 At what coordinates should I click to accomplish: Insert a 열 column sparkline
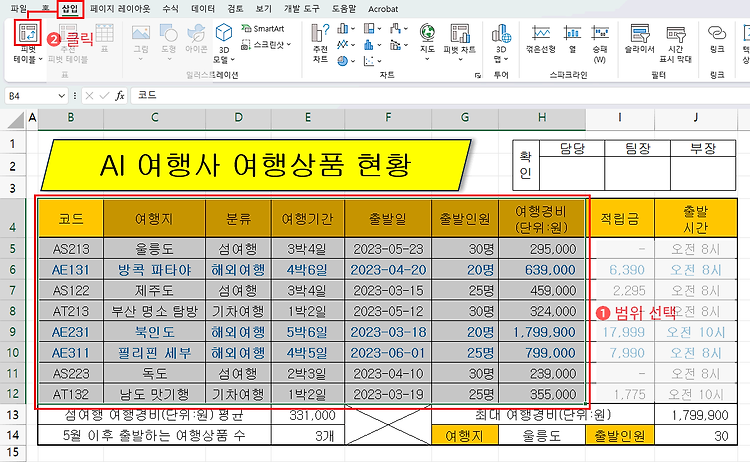(x=572, y=39)
